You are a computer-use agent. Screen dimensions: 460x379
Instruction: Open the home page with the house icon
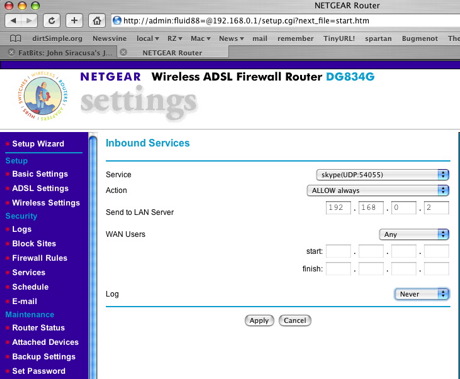[x=97, y=21]
